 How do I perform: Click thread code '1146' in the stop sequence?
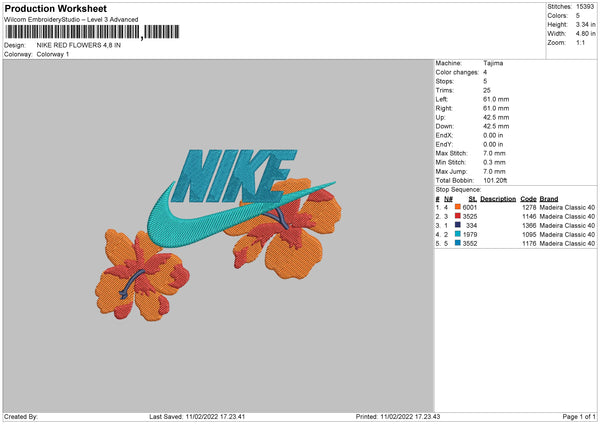[x=529, y=217]
